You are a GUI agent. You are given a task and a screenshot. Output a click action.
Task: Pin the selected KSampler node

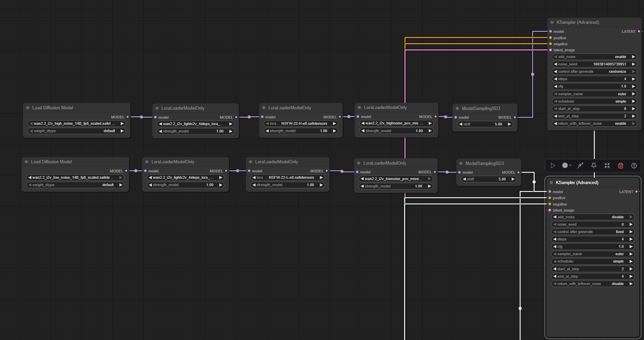click(x=594, y=165)
